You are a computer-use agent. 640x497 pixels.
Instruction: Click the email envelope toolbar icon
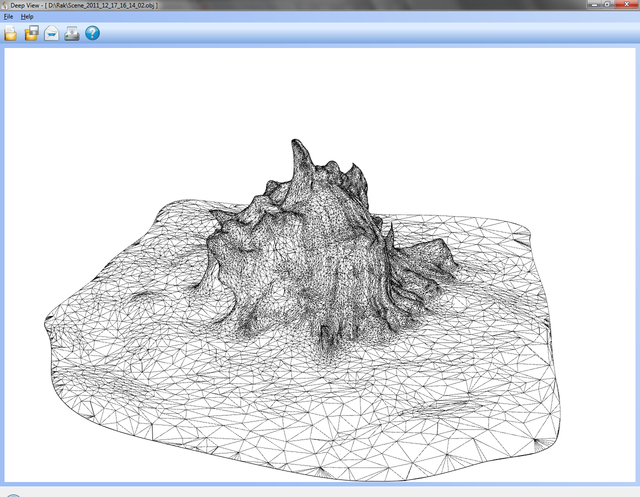point(51,33)
